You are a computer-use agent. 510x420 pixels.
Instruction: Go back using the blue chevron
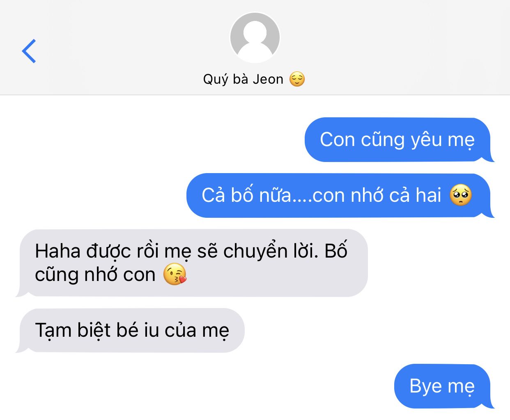pos(29,51)
